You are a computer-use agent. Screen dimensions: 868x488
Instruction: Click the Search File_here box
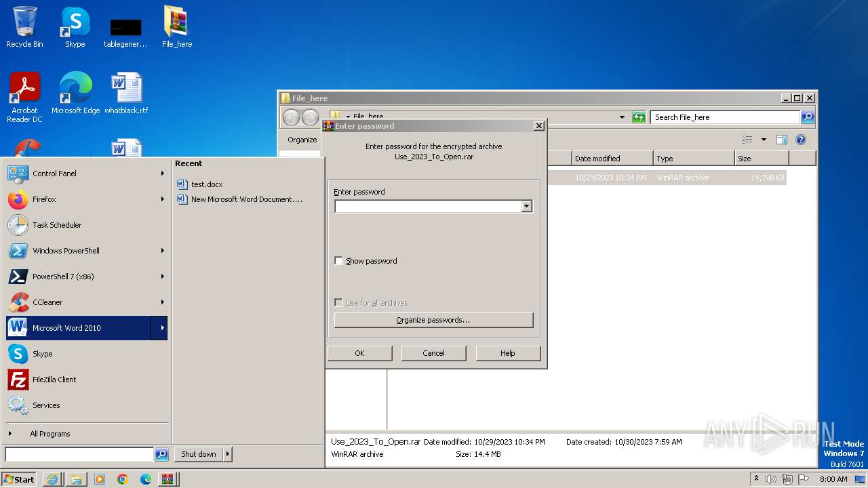coord(725,117)
